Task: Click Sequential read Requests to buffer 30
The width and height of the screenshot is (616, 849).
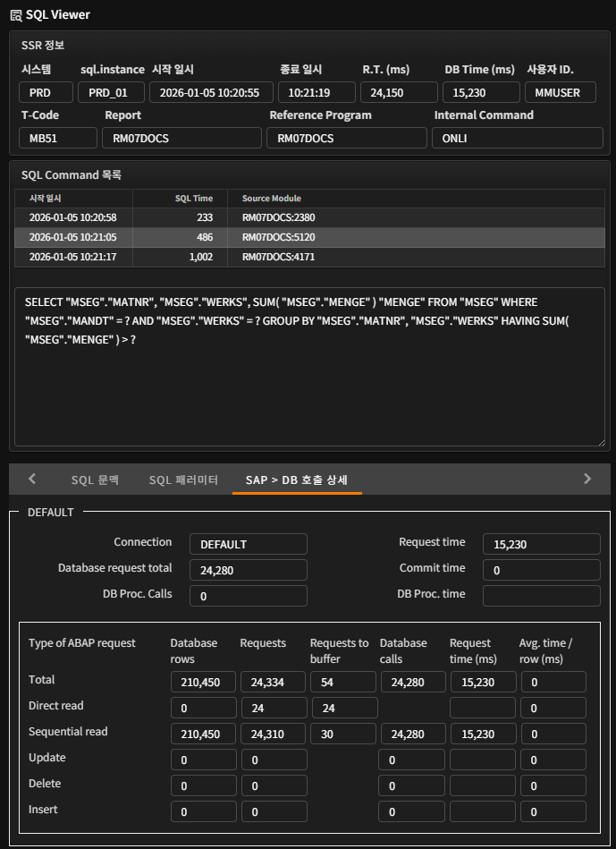Action: pos(343,734)
